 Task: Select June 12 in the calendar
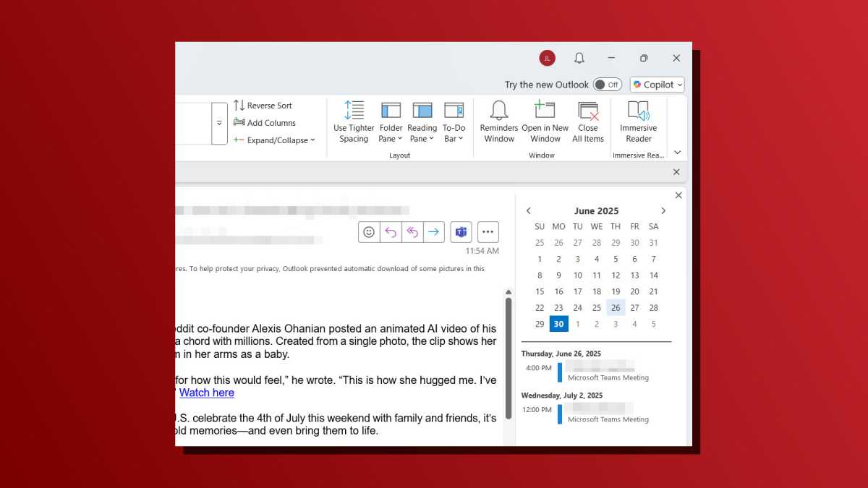point(616,275)
